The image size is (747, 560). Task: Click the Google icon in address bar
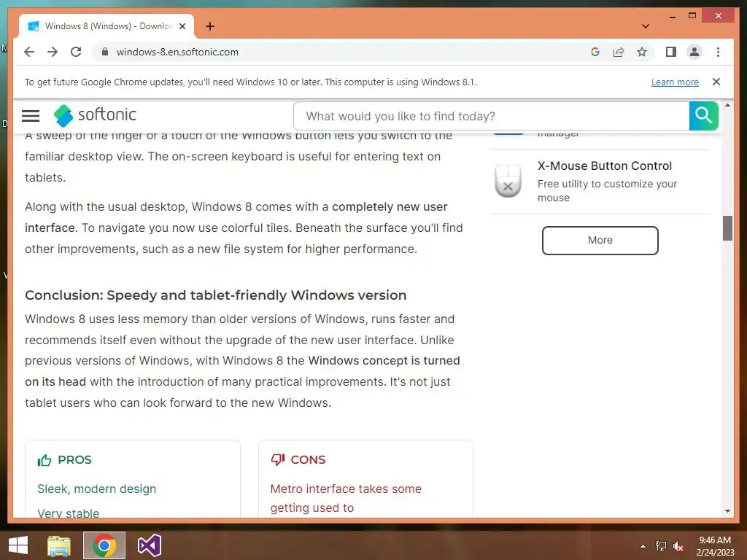[595, 52]
